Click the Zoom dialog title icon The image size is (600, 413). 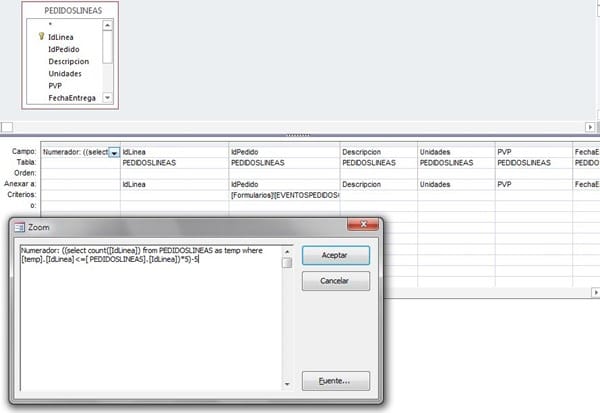click(x=20, y=227)
